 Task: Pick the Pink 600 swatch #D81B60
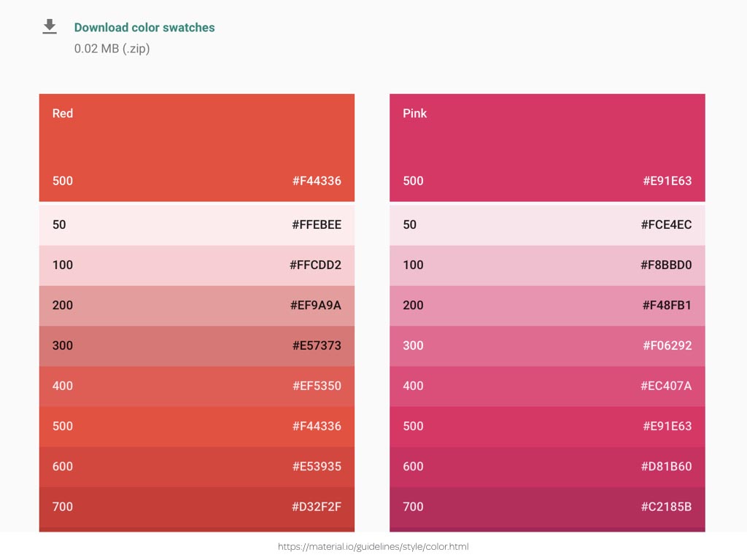(547, 467)
